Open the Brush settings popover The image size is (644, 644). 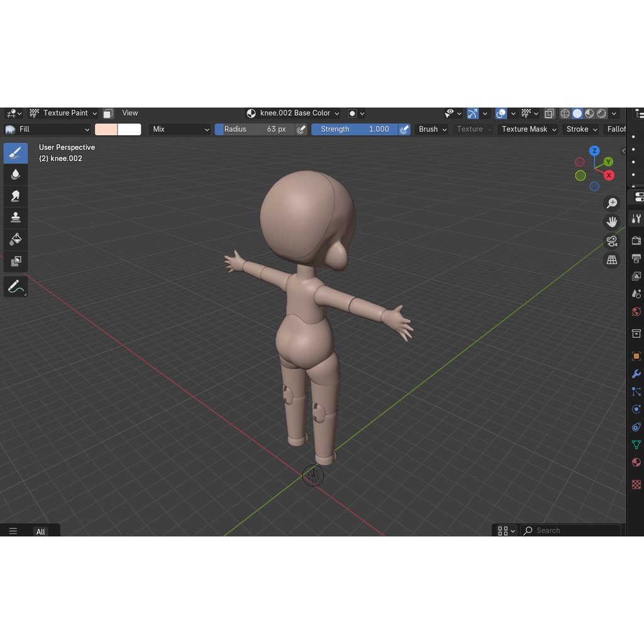pyautogui.click(x=432, y=130)
